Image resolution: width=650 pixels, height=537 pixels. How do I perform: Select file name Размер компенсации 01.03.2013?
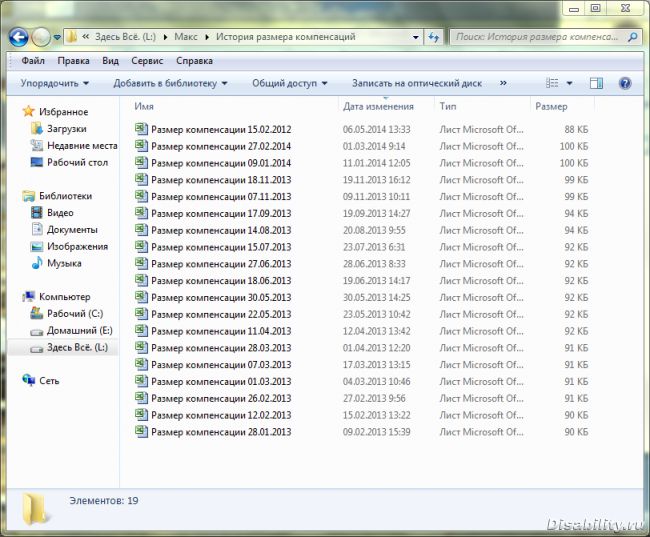point(221,381)
